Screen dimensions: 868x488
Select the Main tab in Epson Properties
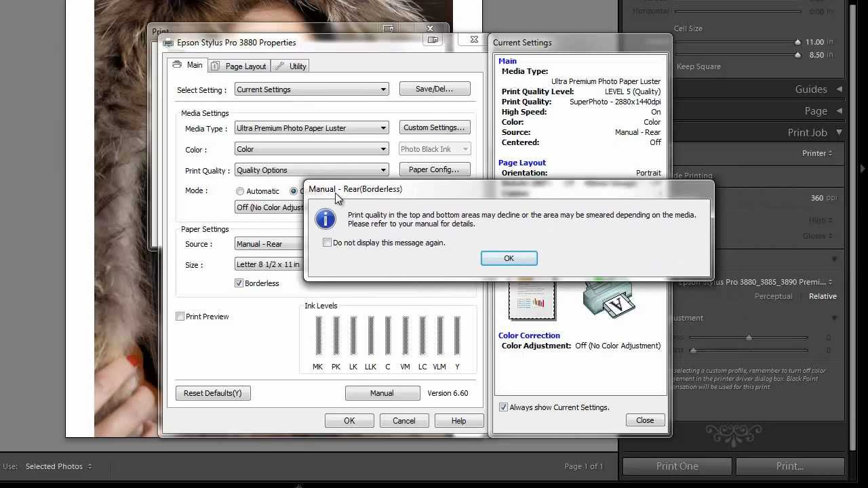(188, 65)
